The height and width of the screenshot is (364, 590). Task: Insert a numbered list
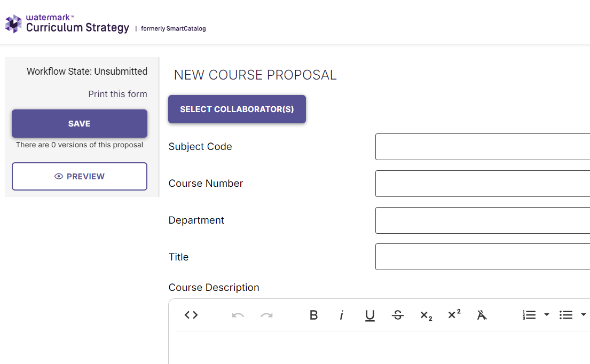(529, 315)
